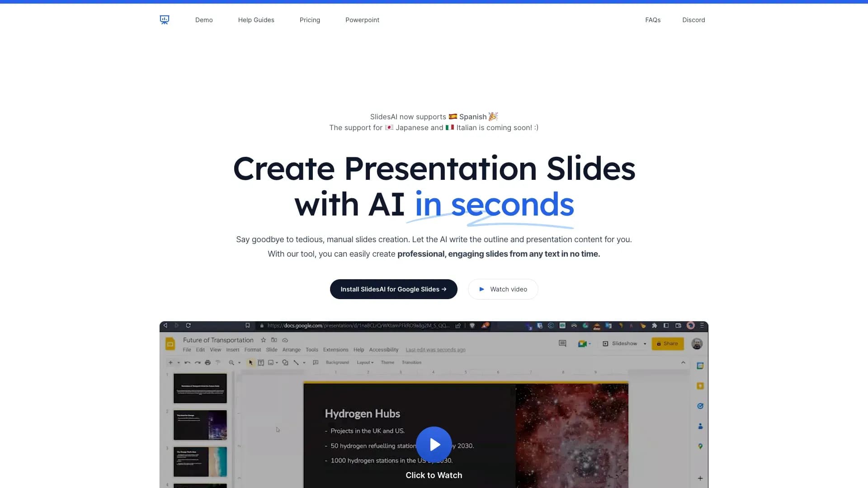Click the insert image icon in Slides toolbar
The height and width of the screenshot is (488, 868).
271,362
